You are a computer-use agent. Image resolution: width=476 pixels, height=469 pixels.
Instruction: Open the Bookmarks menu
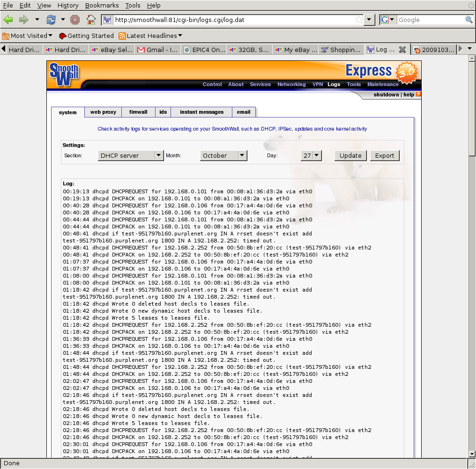click(x=102, y=5)
